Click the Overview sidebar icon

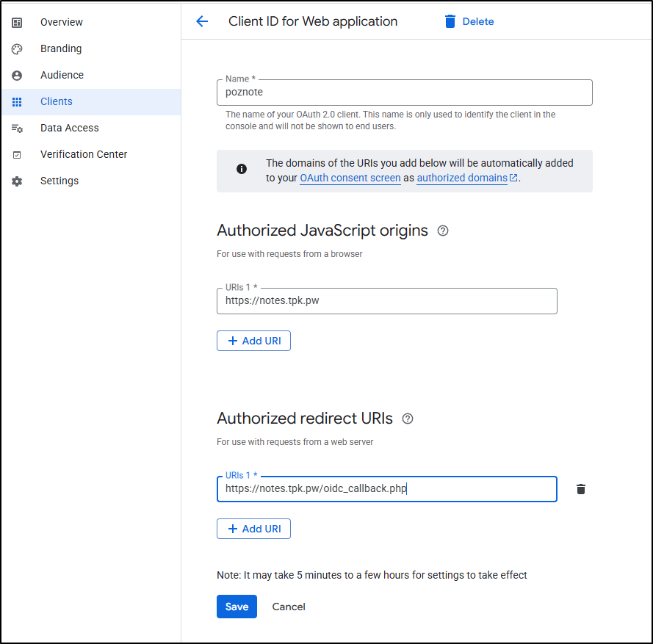(x=17, y=23)
